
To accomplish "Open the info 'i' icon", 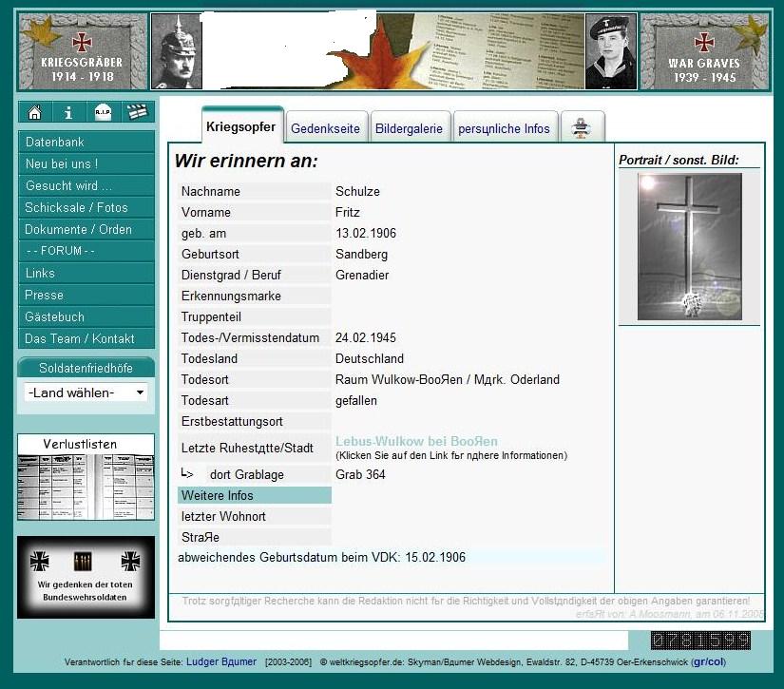I will (x=68, y=113).
